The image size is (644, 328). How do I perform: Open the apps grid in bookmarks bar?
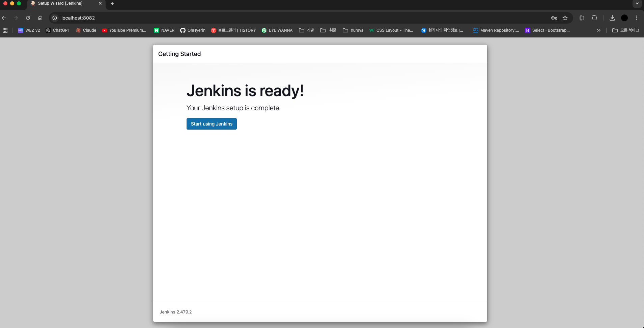(x=5, y=30)
